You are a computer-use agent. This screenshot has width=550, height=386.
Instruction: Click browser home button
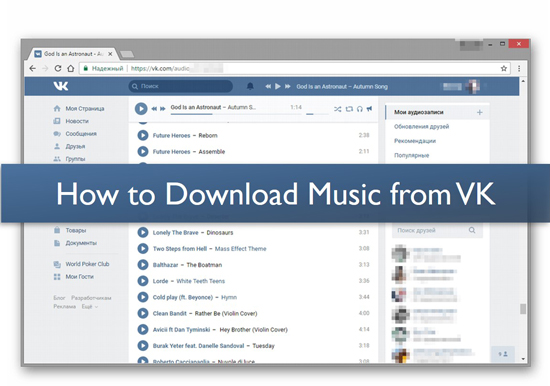pyautogui.click(x=71, y=68)
